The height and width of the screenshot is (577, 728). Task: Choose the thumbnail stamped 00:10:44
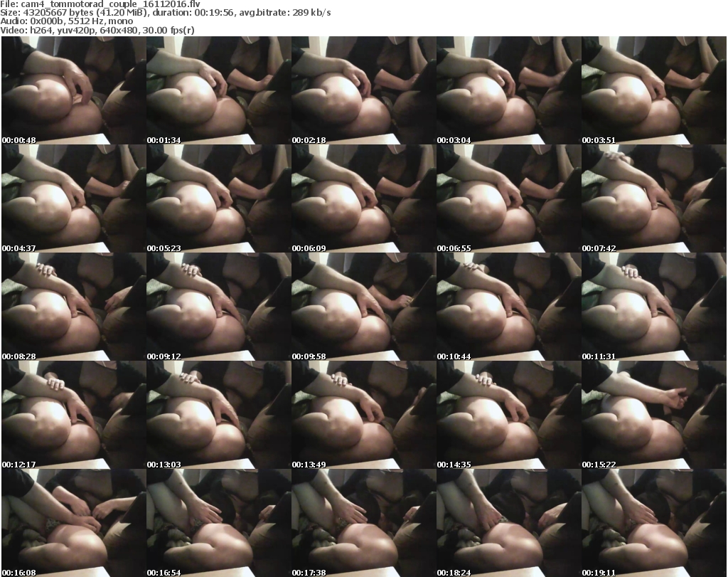tap(508, 307)
